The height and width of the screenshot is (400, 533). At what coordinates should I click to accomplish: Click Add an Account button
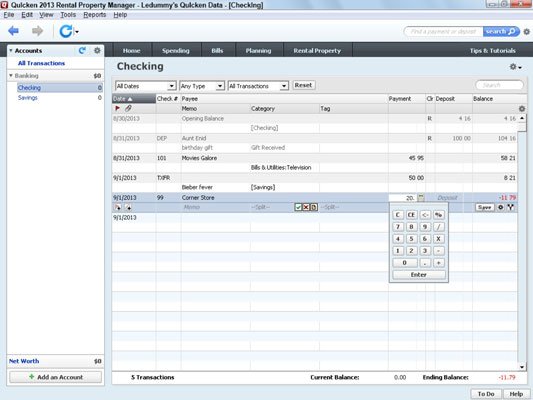[55, 377]
